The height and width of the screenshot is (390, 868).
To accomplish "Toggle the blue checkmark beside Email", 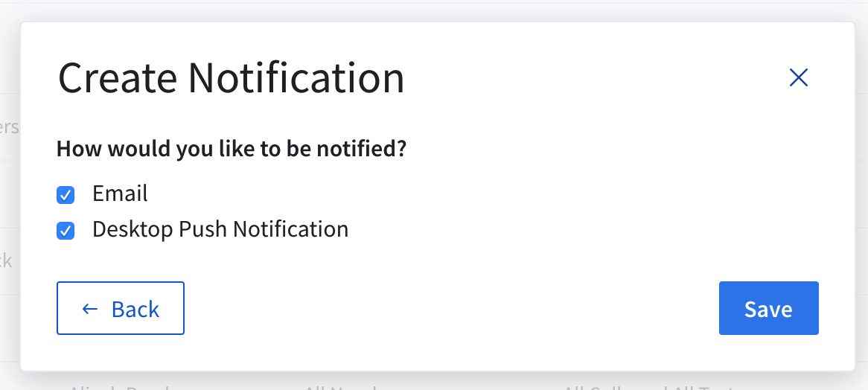I will coord(66,195).
